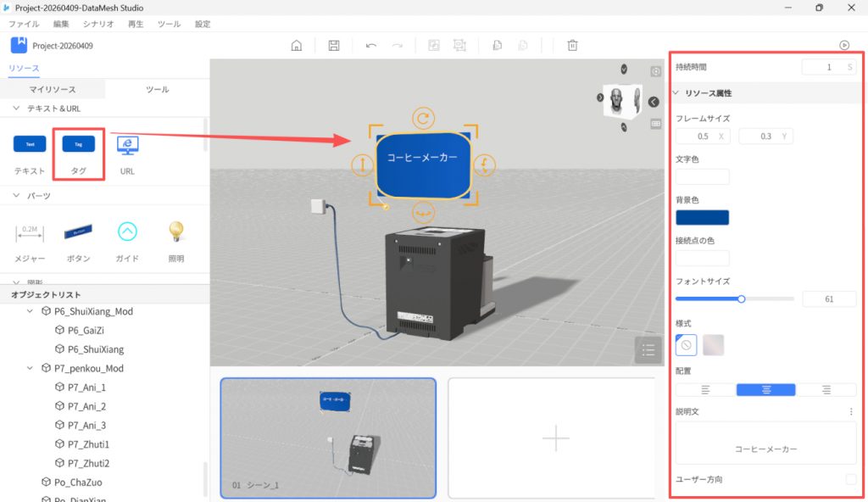Viewport: 868px width, 502px height.
Task: Select the no-style 様式 option
Action: [x=687, y=345]
